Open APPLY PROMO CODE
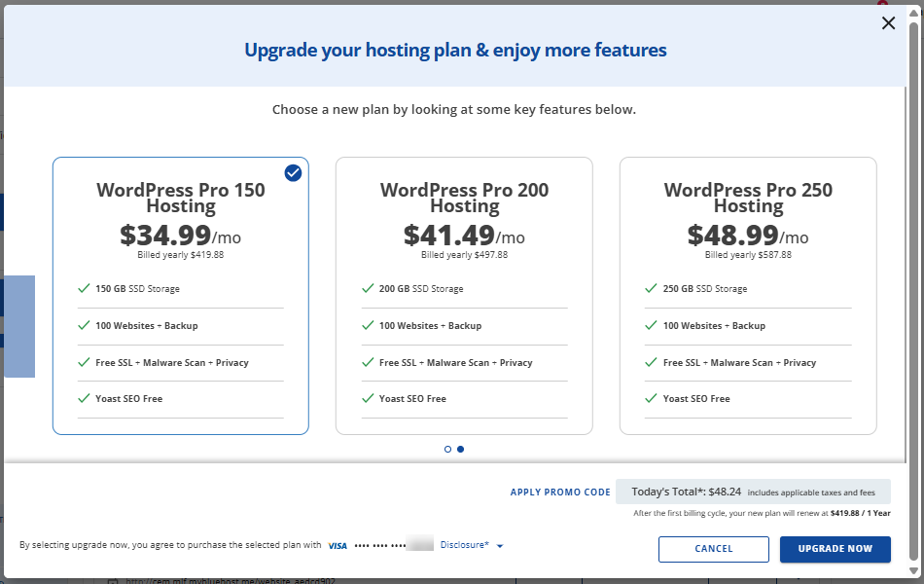This screenshot has width=924, height=584. (x=560, y=492)
